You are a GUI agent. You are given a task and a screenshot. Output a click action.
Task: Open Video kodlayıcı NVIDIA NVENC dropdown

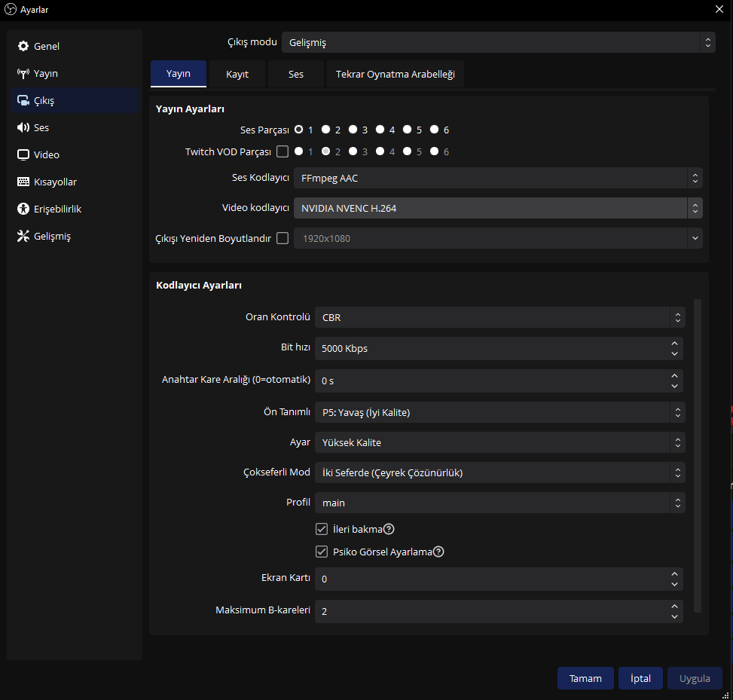(498, 208)
